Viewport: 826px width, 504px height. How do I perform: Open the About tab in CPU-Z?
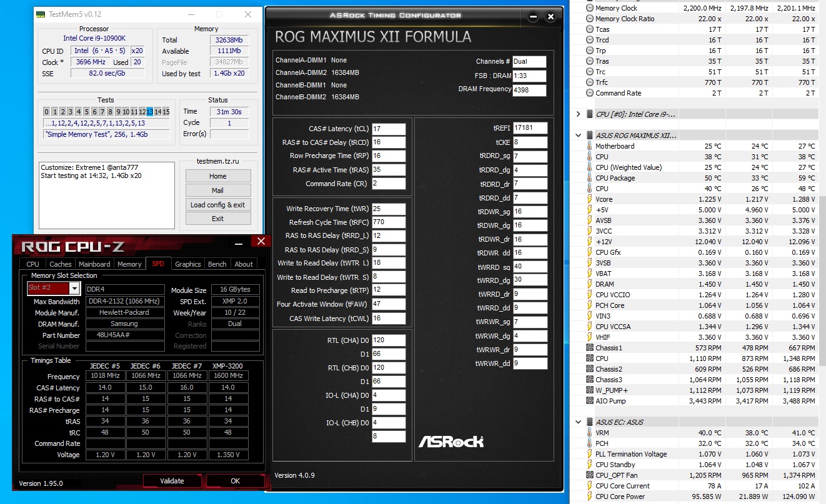(244, 264)
